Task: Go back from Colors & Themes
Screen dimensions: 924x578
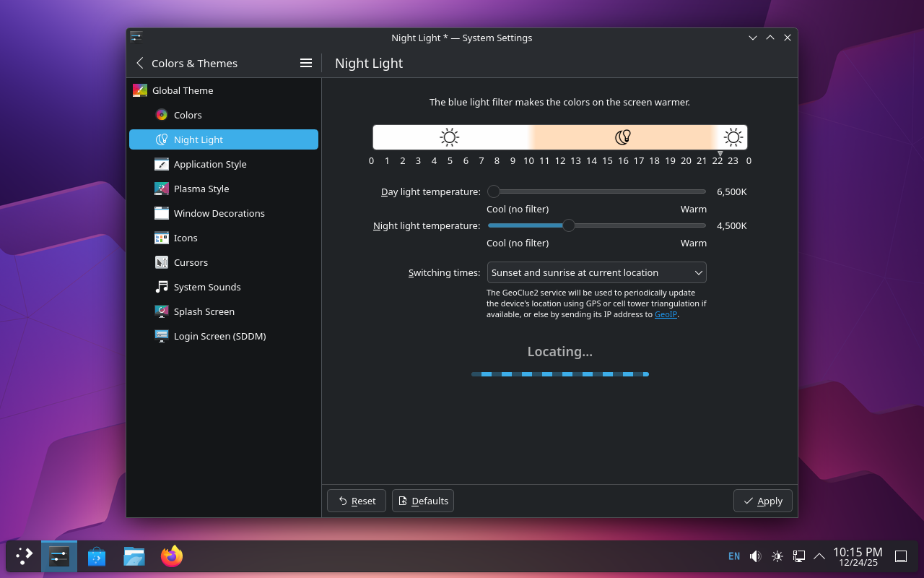Action: 140,64
